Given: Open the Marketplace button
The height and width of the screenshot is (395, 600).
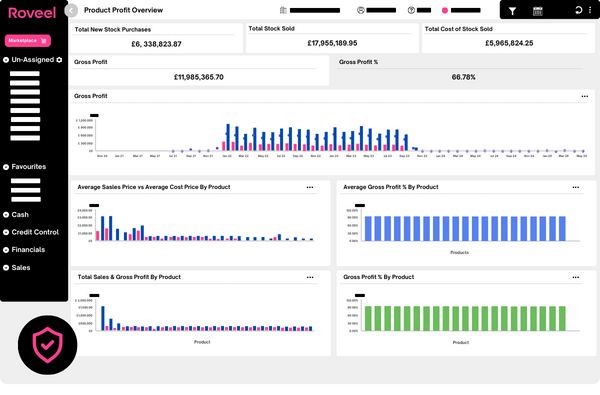Looking at the screenshot, I should pyautogui.click(x=28, y=41).
